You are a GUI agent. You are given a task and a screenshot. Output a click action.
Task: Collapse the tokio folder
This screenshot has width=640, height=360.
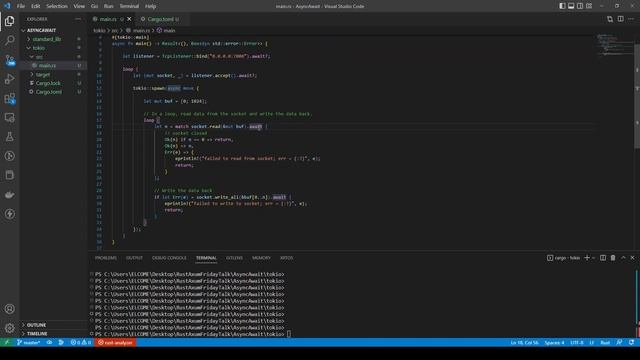coord(29,48)
